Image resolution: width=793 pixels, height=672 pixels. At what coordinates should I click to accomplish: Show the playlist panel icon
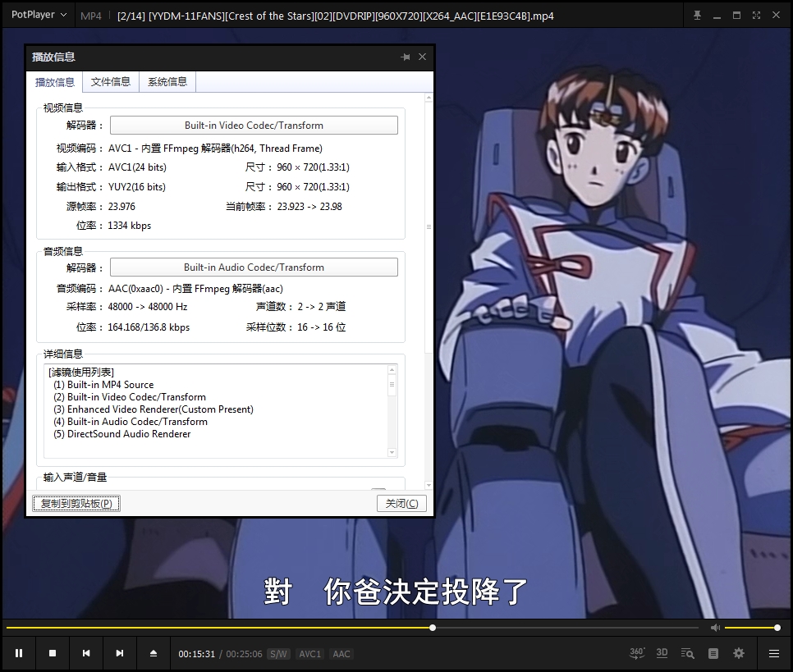713,653
